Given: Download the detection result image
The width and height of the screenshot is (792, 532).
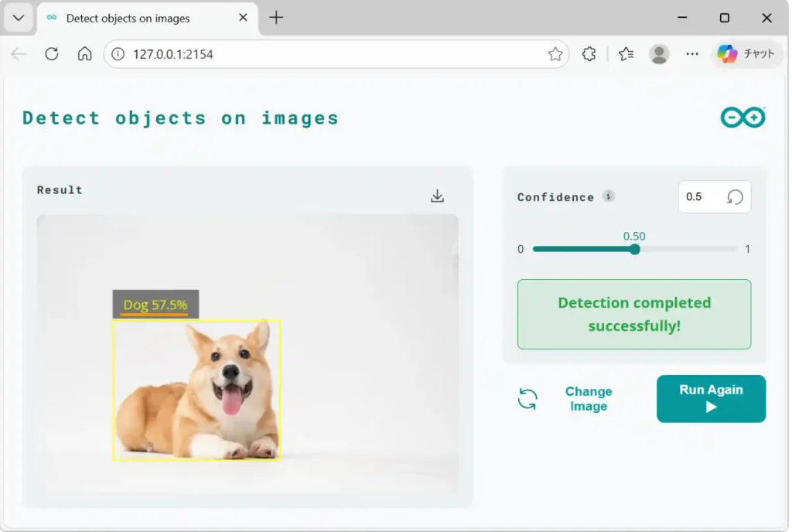Looking at the screenshot, I should (x=437, y=196).
